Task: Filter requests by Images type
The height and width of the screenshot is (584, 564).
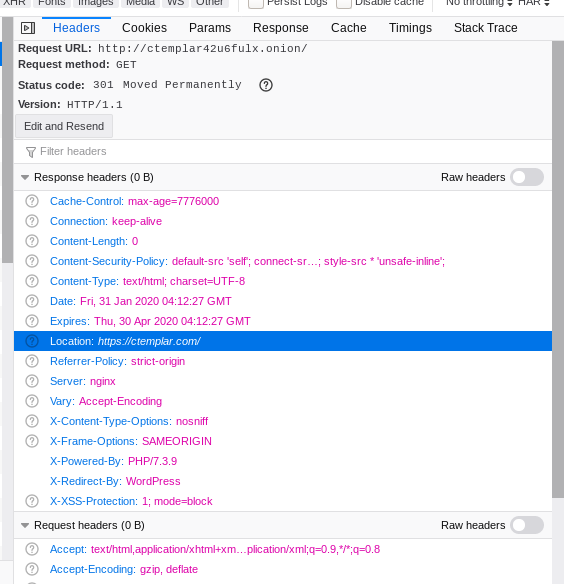Action: [96, 3]
